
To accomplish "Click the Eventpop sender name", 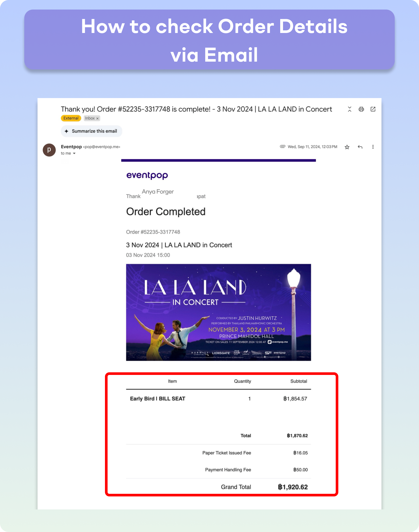I will coord(71,147).
